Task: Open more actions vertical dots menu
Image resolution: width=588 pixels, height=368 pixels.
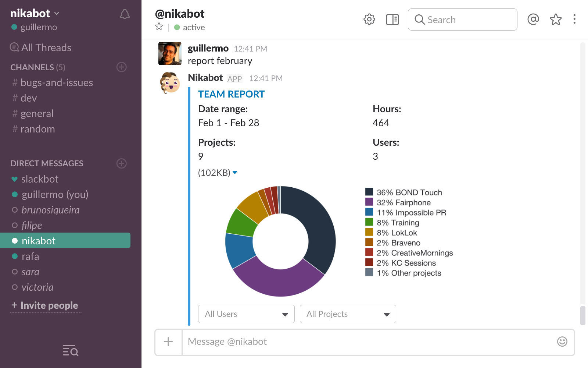Action: point(574,20)
